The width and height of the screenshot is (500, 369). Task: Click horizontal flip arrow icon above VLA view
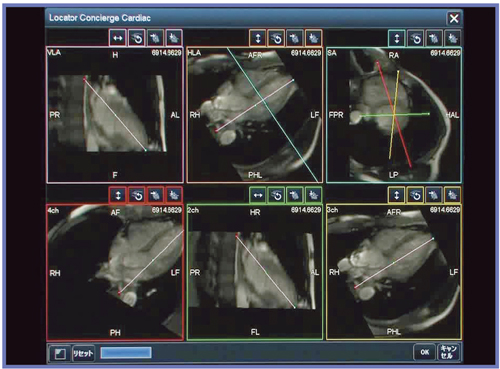[x=118, y=38]
